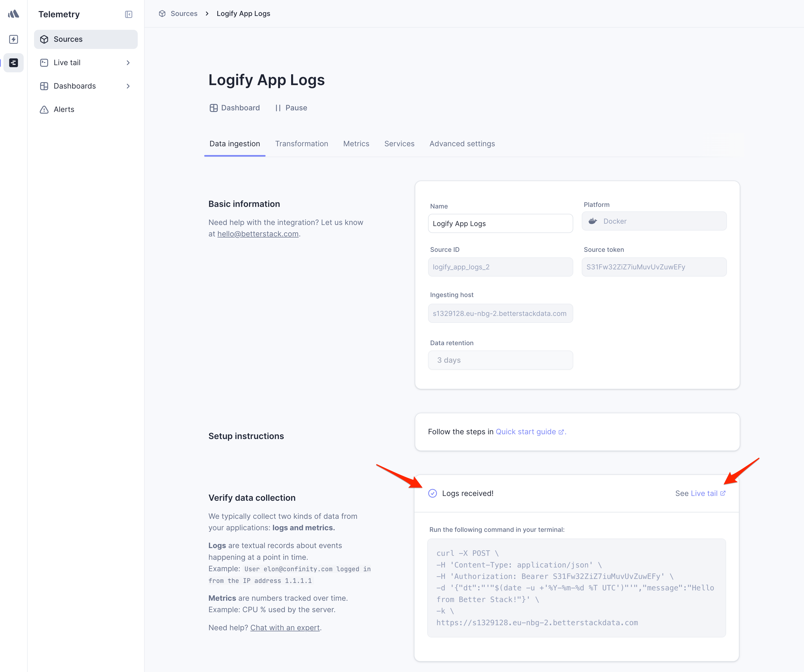804x672 pixels.
Task: Select the Sources breadcrumb link
Action: click(184, 13)
